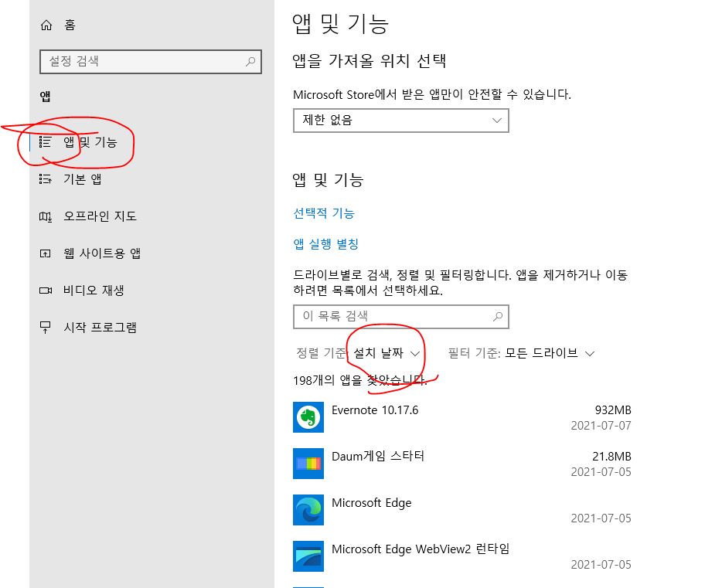Viewport: 705px width, 588px height.
Task: Click the 비디오 재생 camera icon
Action: 46,291
